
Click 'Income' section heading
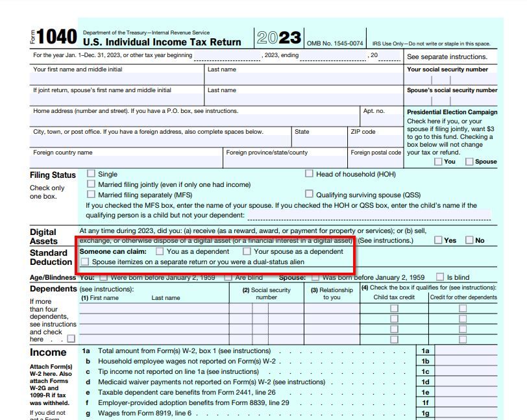[x=48, y=352]
